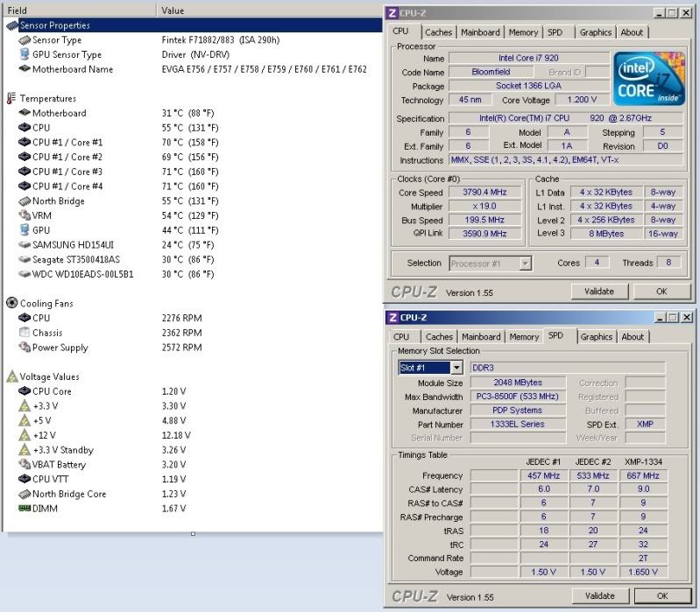Click the +12 V voltage icon
The height and width of the screenshot is (612, 700).
[25, 435]
